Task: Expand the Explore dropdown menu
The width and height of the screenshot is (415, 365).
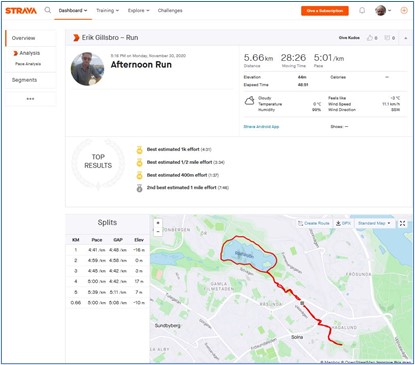Action: click(138, 11)
